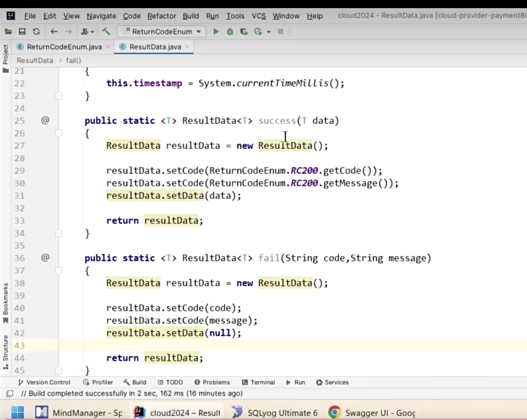527x420 pixels.
Task: Close the ResultData.java tab
Action: 187,47
